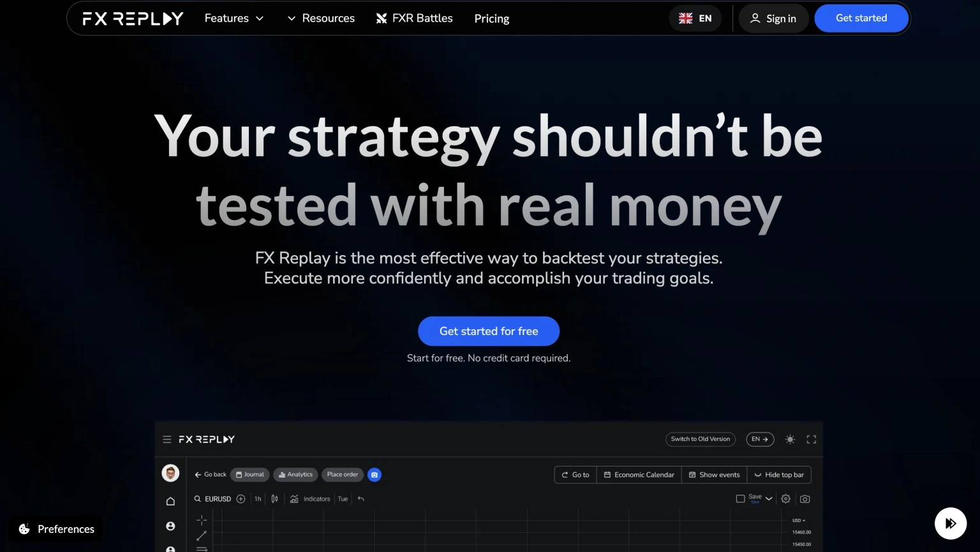
Task: Tick the checkbox next to Save
Action: point(741,499)
